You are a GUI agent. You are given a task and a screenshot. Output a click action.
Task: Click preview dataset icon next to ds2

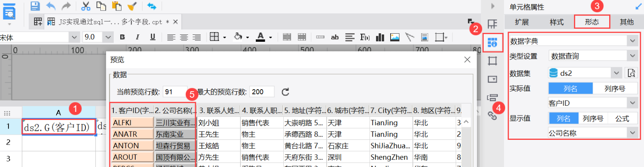(631, 73)
